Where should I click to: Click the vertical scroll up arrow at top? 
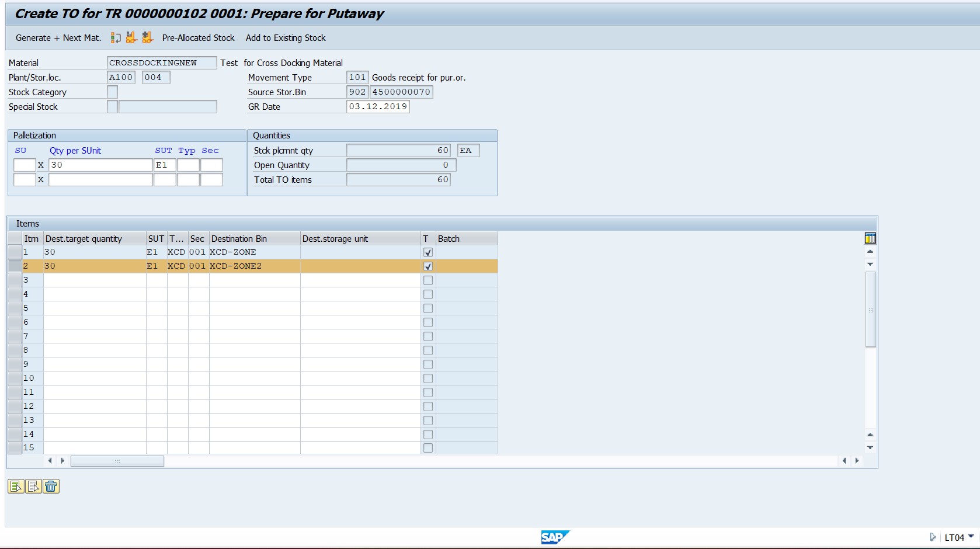(x=870, y=252)
